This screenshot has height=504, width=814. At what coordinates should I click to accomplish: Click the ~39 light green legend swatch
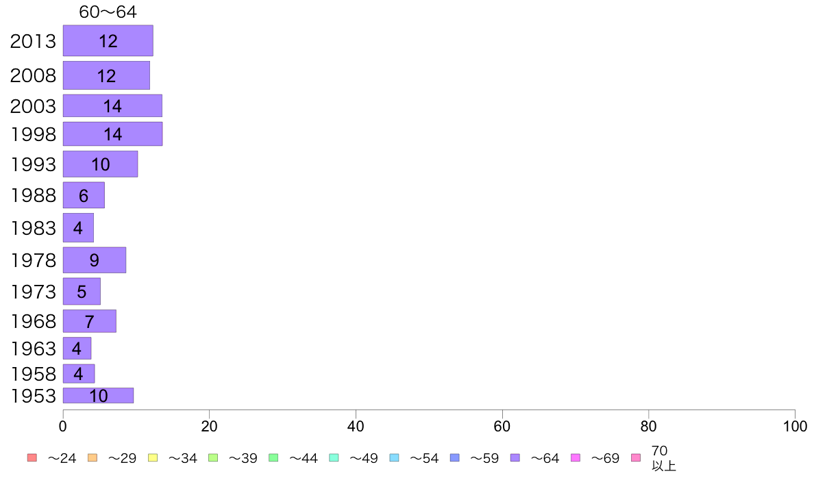click(x=213, y=458)
